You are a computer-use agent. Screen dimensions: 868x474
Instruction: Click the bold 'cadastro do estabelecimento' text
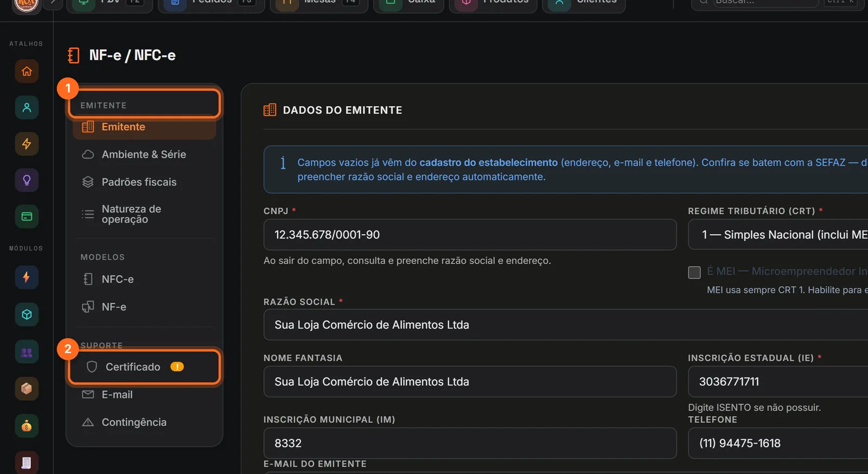coord(488,162)
